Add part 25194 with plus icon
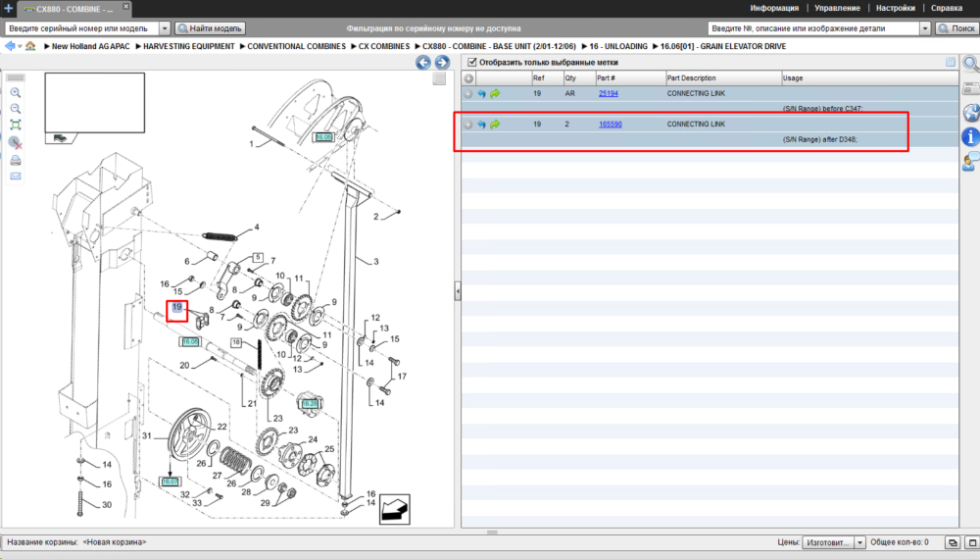 coord(468,94)
